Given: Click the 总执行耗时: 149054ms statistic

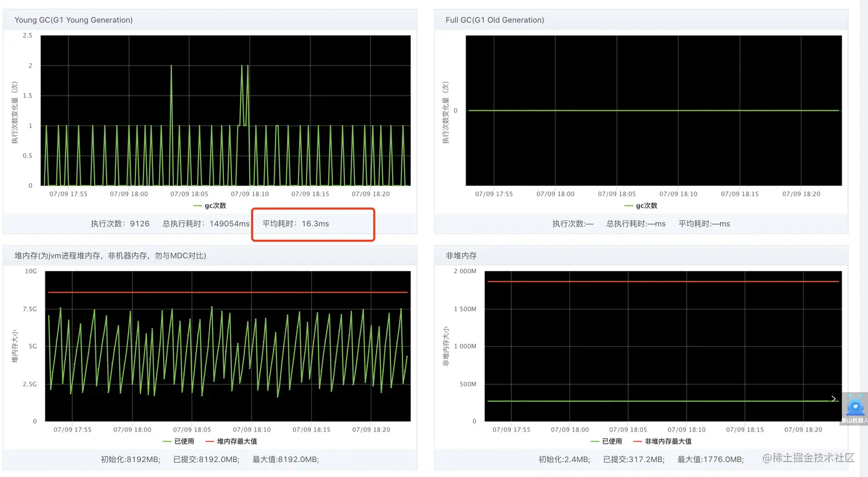Looking at the screenshot, I should click(206, 223).
